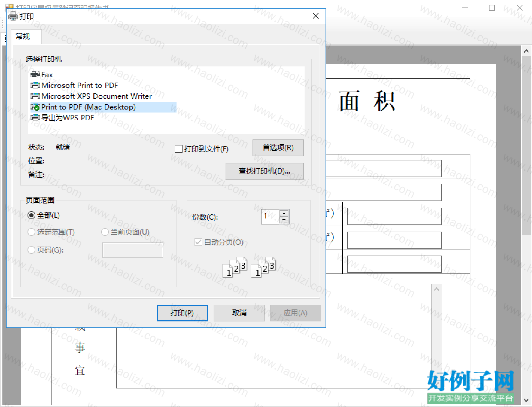Click the 份数 copies number field
Screen dimensions: 532x407
(x=270, y=216)
